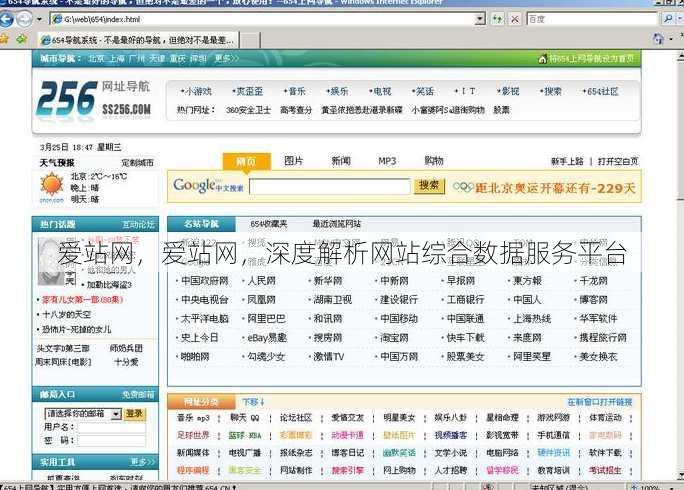Click the 256 网址导航 logo
This screenshot has width=684, height=490.
pos(94,99)
